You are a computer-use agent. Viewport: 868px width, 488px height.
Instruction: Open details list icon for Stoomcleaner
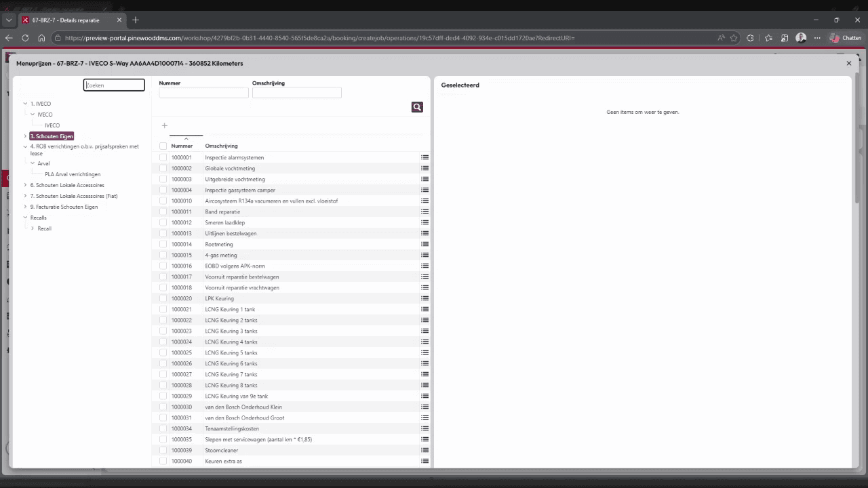[425, 450]
